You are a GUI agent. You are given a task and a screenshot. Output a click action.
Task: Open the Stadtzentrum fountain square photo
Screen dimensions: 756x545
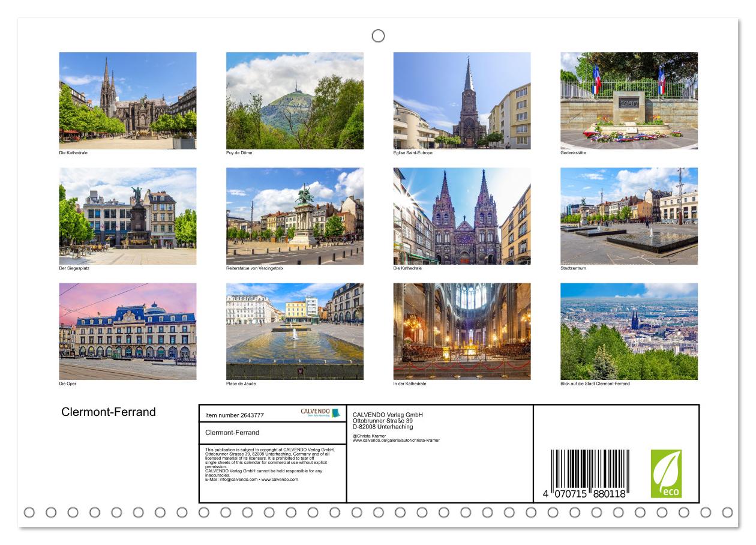pos(629,216)
